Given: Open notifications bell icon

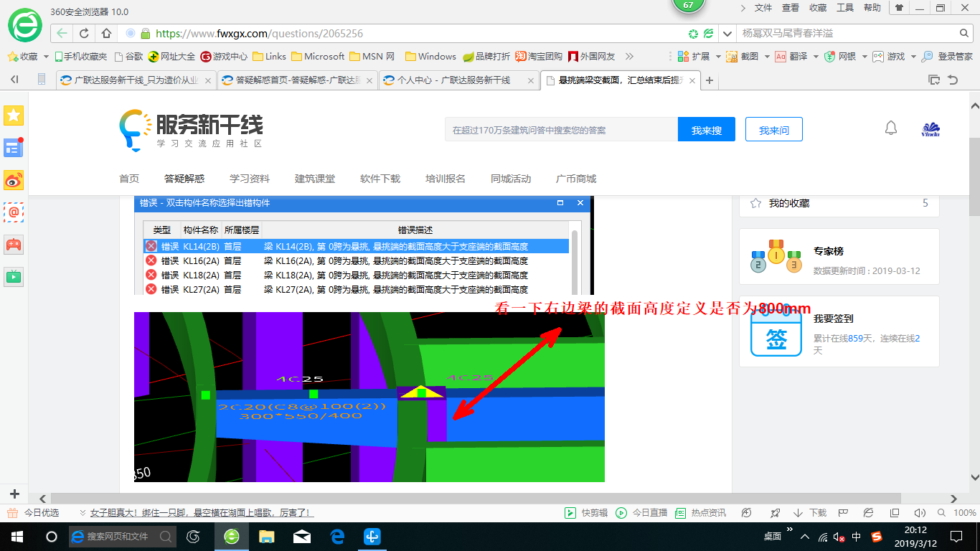Looking at the screenshot, I should 891,128.
